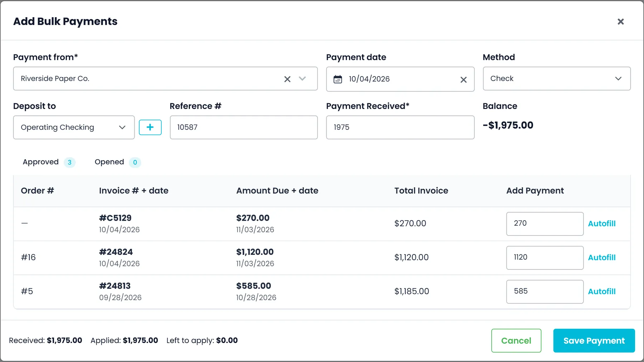The image size is (644, 362).
Task: Click the Reference # field with 10587
Action: [x=244, y=127]
